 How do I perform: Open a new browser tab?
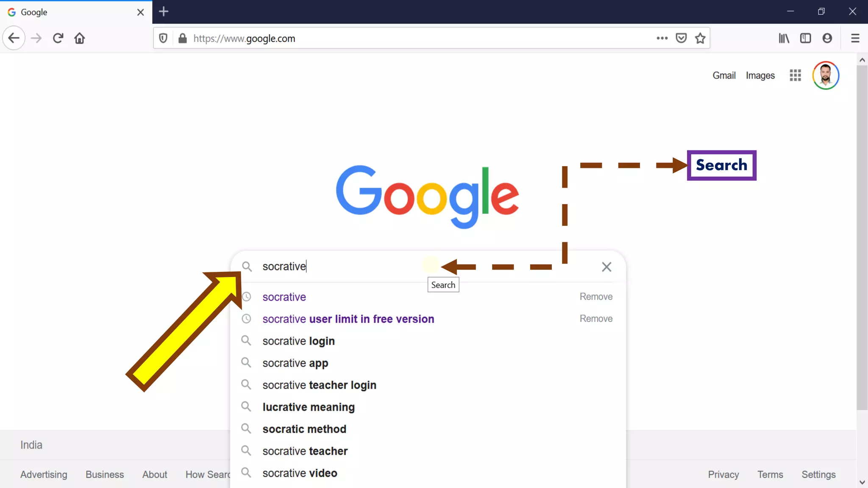[164, 12]
